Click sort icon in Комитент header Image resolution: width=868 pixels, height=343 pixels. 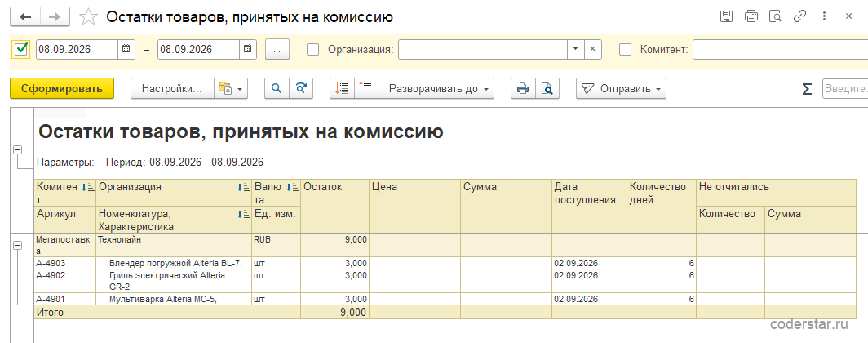pos(88,187)
